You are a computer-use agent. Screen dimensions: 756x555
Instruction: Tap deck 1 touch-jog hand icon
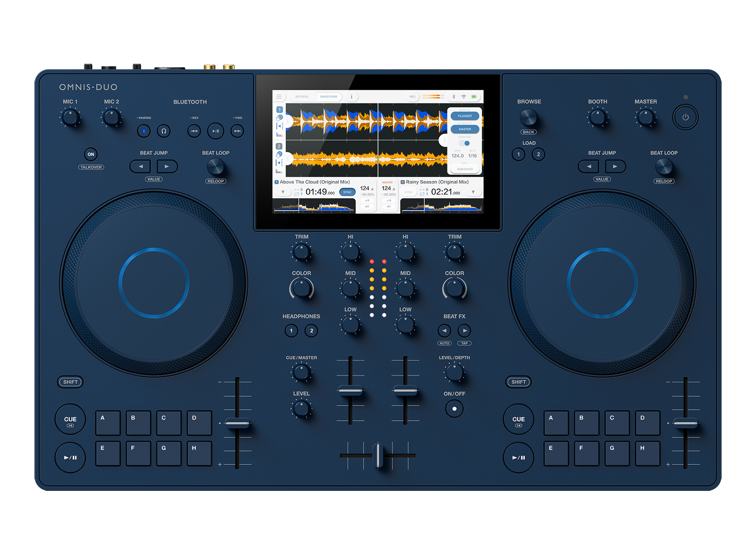279,118
